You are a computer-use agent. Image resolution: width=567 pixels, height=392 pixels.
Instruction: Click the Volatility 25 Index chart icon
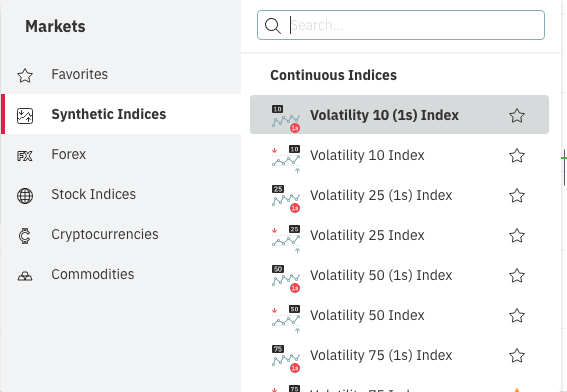286,239
